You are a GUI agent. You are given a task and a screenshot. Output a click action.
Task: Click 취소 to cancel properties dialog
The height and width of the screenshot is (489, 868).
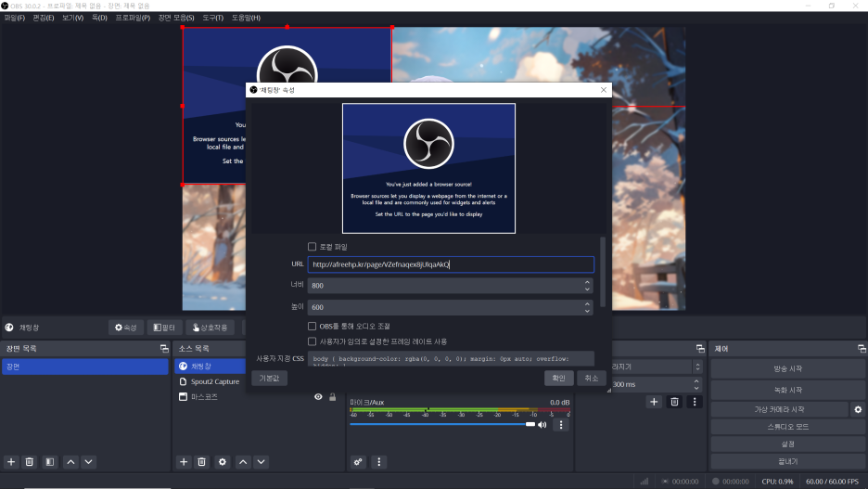coord(592,378)
